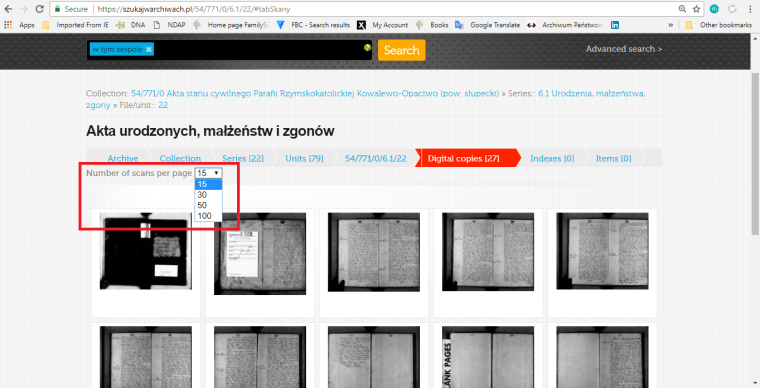Switch to the Items [0] tab
Viewport: 760px width, 388px height.
(x=614, y=158)
